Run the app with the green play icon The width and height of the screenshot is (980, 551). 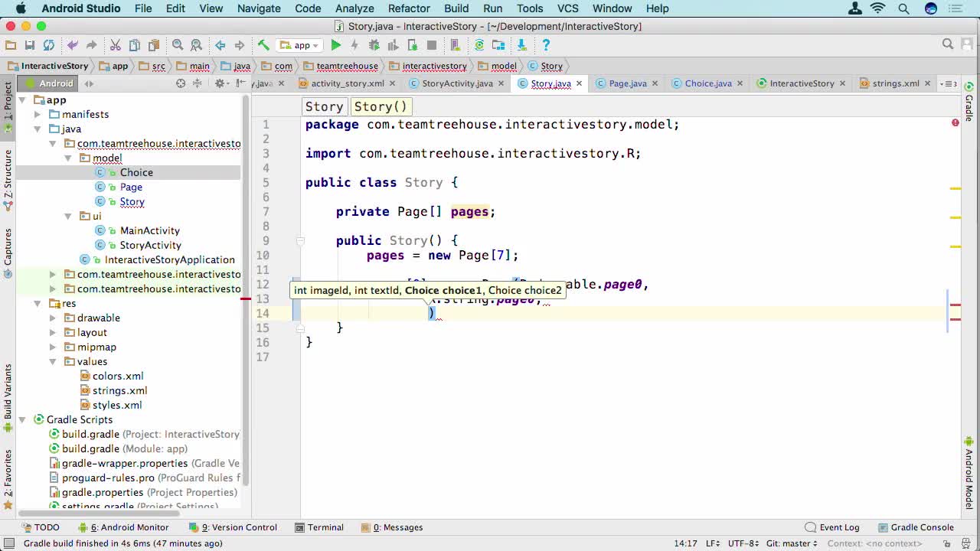(335, 45)
